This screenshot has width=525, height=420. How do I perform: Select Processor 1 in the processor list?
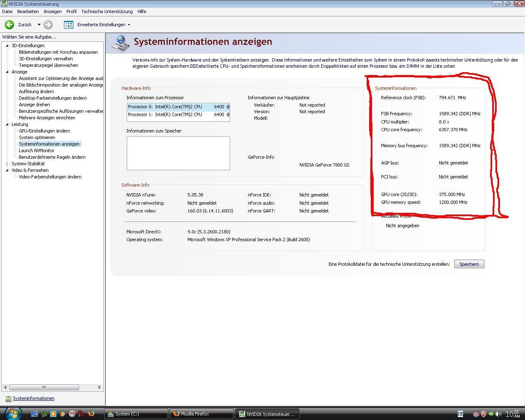[x=178, y=114]
